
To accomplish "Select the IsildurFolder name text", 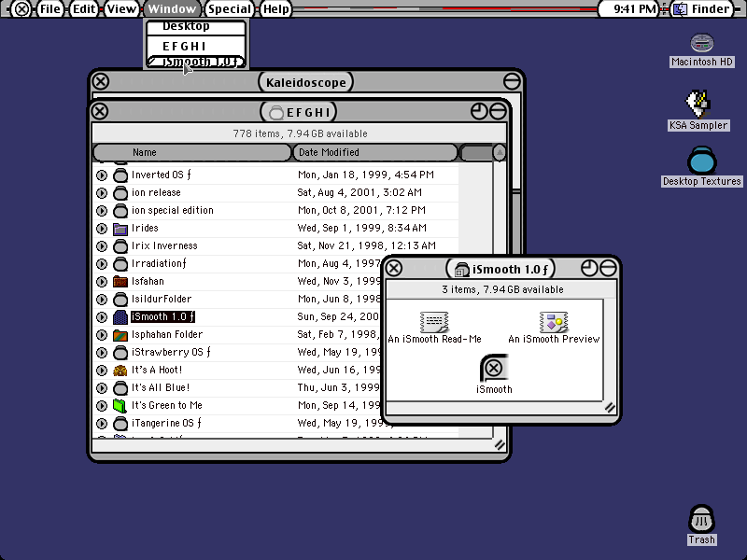I will (162, 299).
